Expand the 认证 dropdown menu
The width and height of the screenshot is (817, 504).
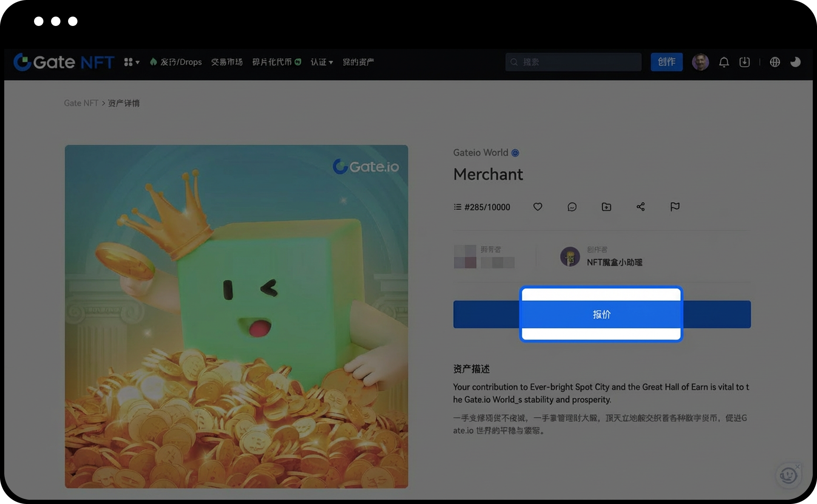coord(321,62)
